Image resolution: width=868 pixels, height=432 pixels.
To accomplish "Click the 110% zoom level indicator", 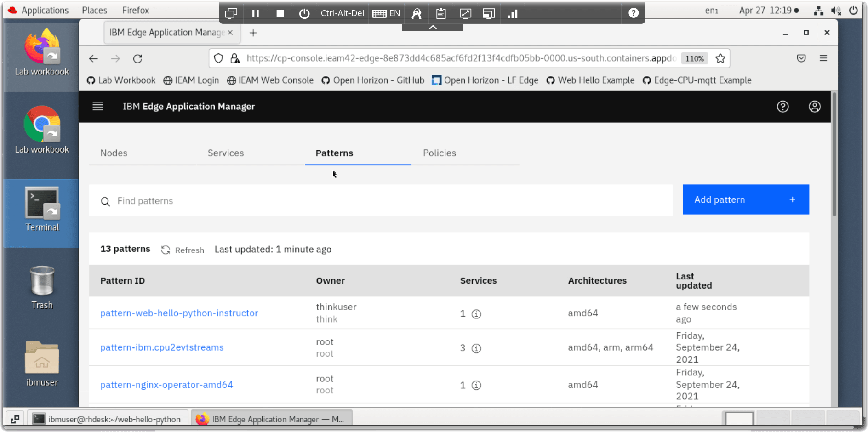I will (x=694, y=58).
